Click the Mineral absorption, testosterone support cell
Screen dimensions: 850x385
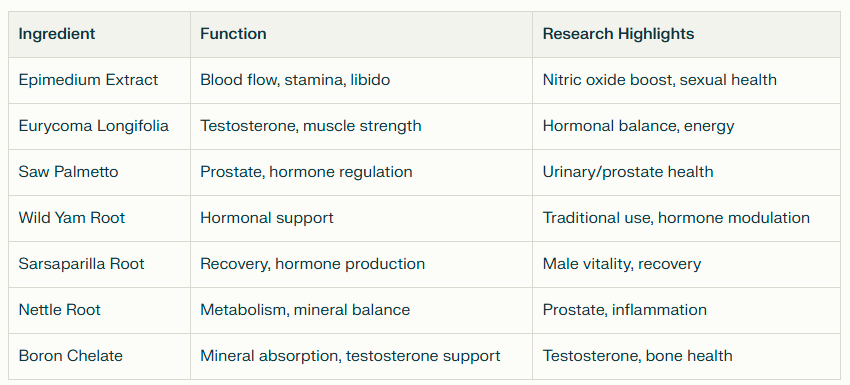click(361, 356)
